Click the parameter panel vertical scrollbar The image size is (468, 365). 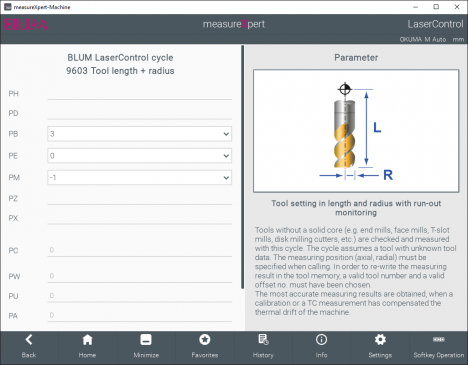(242, 167)
